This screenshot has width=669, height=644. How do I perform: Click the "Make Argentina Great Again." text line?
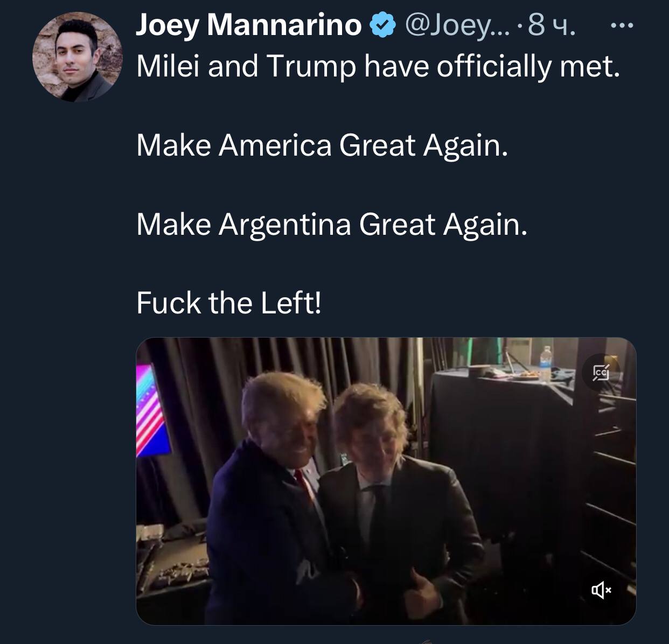point(332,224)
